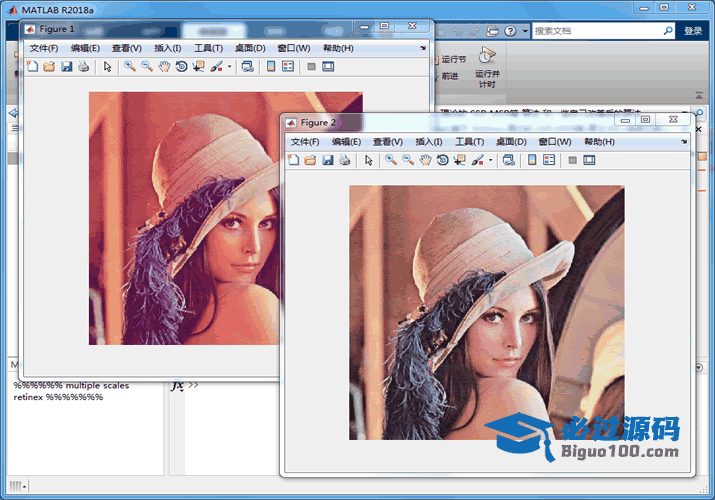Open 帮助(H) menu in Figure 1
The height and width of the screenshot is (500, 715).
338,48
